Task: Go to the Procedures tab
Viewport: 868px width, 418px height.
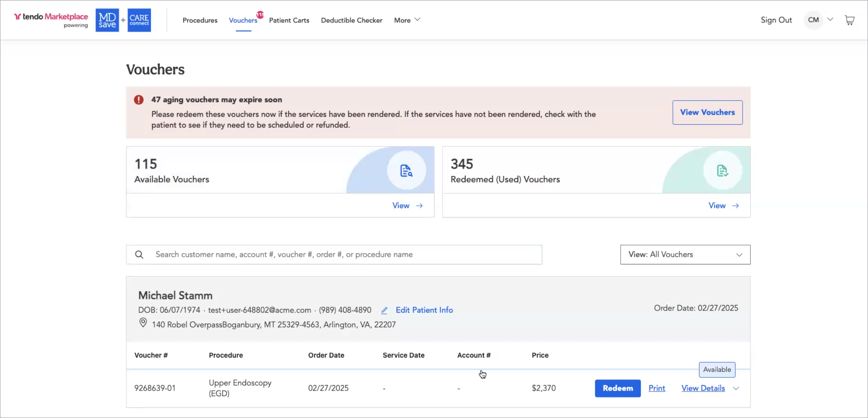Action: tap(200, 20)
